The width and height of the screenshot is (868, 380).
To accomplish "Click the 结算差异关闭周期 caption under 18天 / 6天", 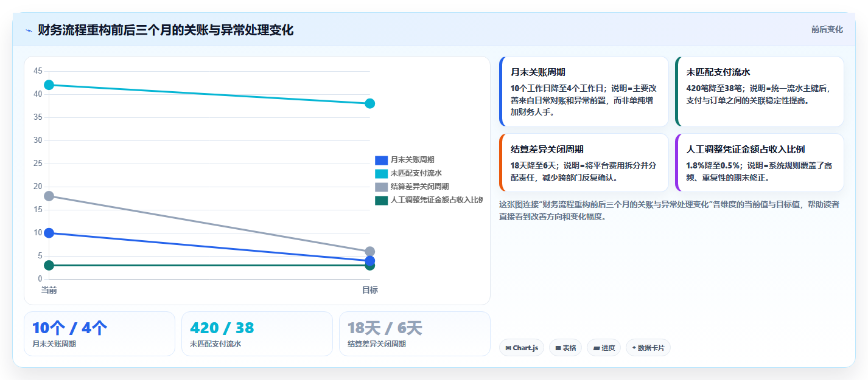I will point(377,344).
